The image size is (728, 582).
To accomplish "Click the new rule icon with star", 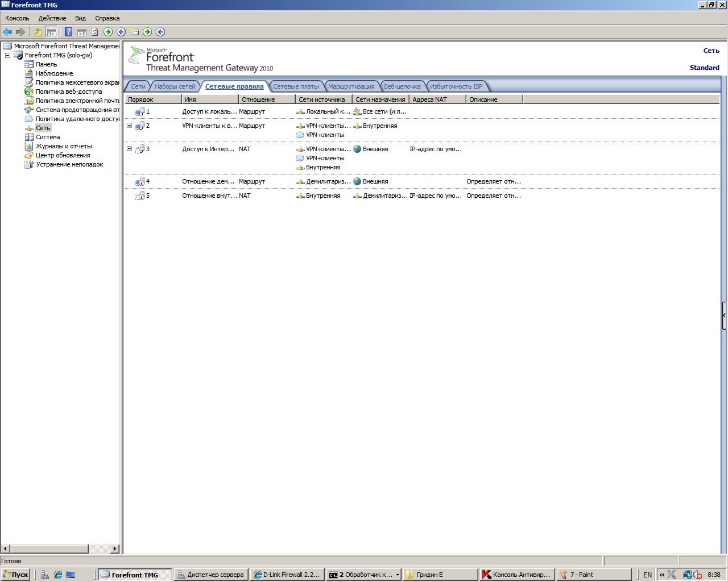I will tap(134, 32).
